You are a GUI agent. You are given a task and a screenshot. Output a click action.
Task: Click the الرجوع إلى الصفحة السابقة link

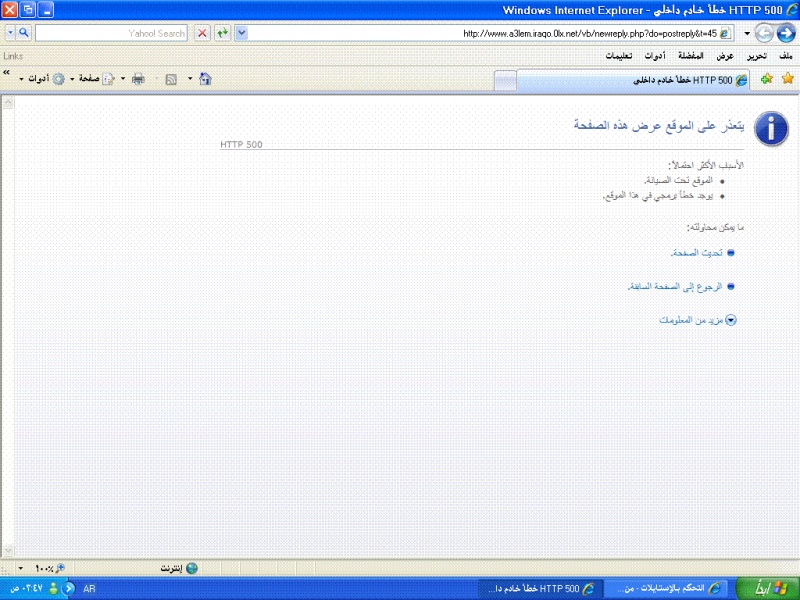[x=674, y=287]
